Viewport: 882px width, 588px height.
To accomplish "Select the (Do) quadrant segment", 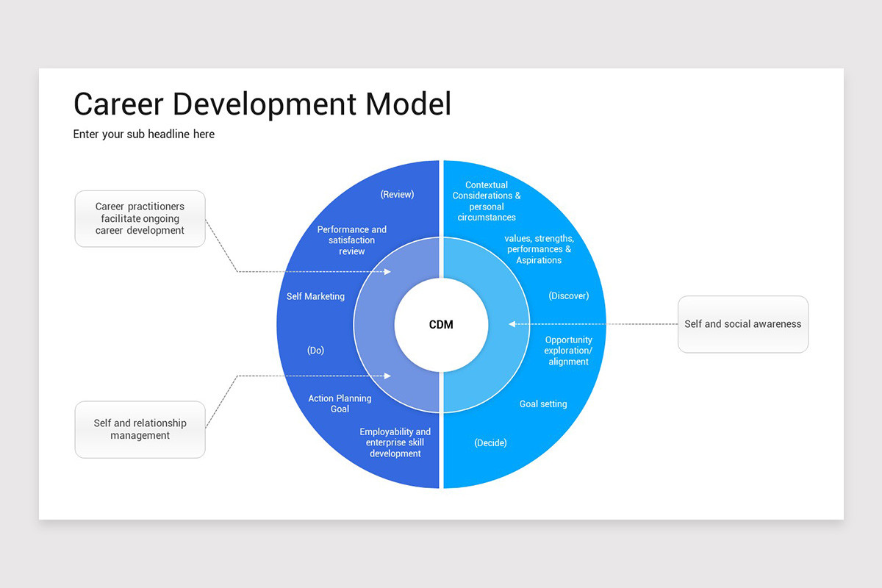I will pyautogui.click(x=315, y=350).
